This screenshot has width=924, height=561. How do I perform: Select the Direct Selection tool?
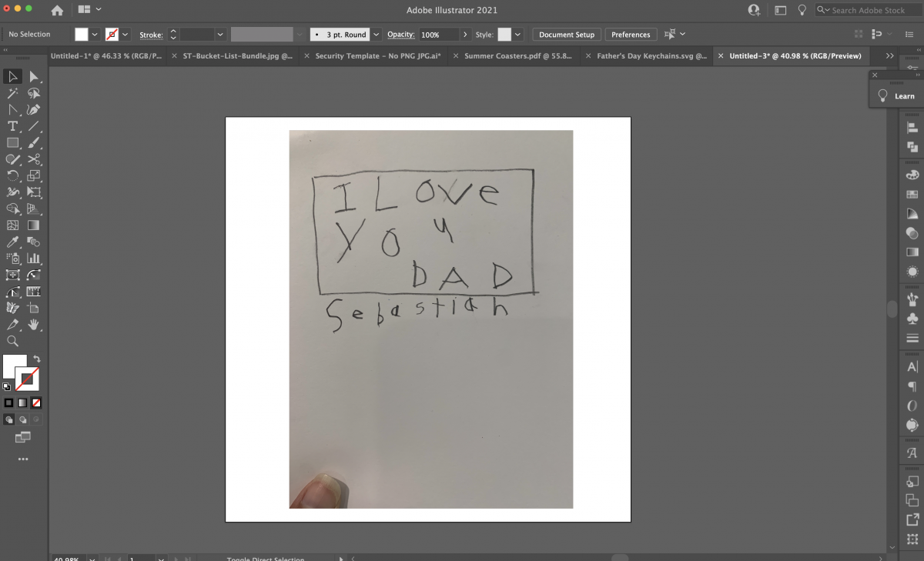coord(34,76)
